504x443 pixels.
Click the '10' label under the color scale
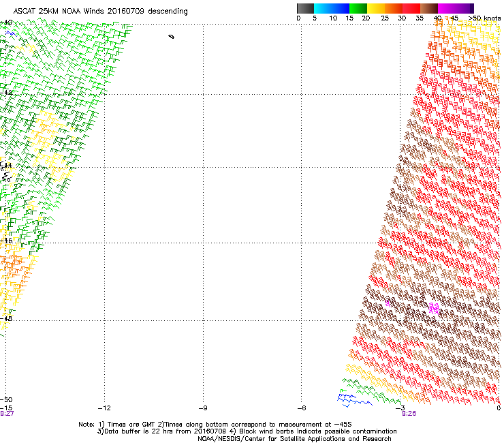[x=333, y=18]
